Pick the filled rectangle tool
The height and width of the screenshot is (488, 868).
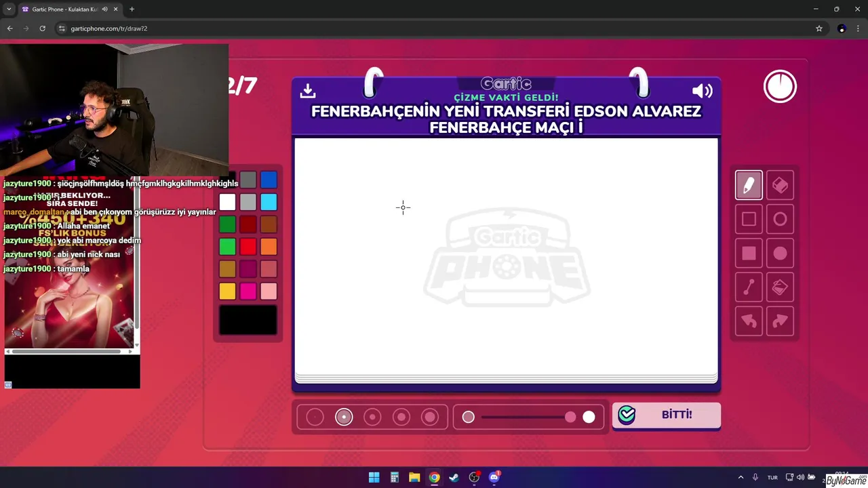click(x=749, y=253)
